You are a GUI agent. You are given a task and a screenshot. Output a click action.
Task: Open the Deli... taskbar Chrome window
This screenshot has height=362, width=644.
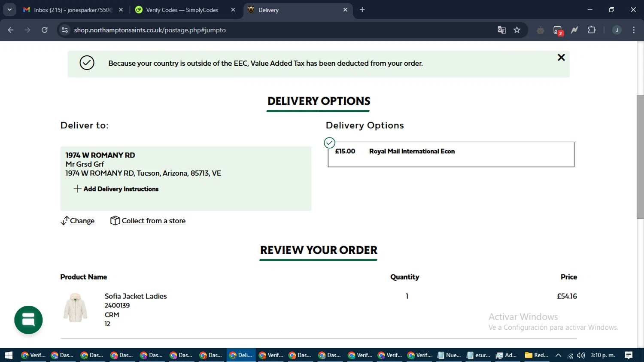[x=241, y=355]
